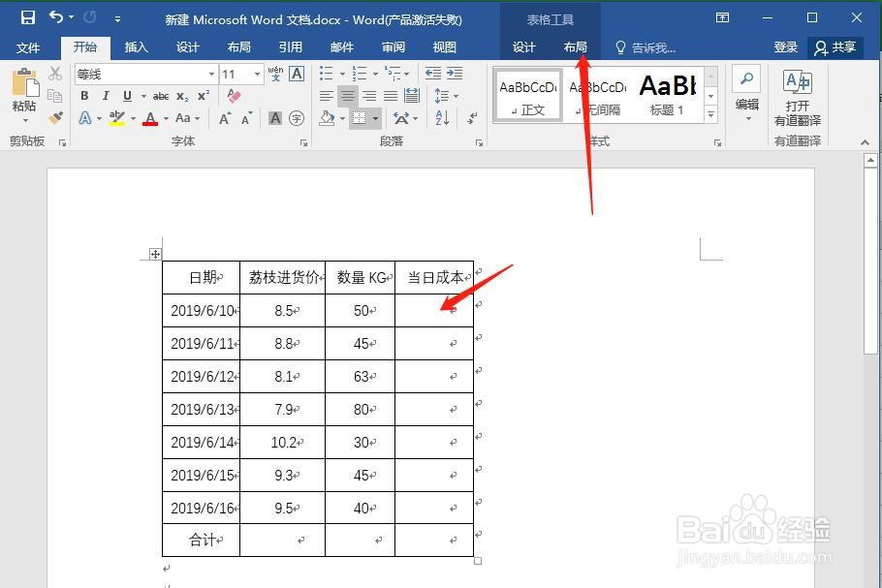Click the 登录 (Sign in) button
The image size is (882, 588).
785,47
